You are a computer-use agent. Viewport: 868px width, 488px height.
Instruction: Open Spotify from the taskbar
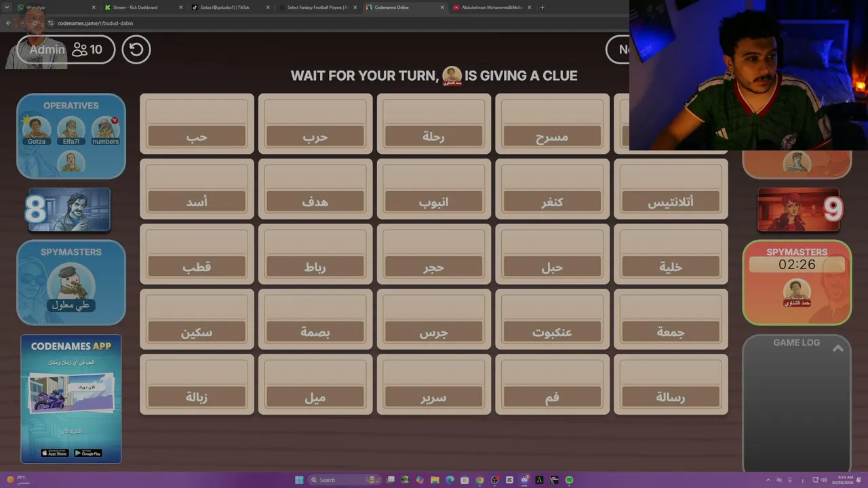(569, 480)
